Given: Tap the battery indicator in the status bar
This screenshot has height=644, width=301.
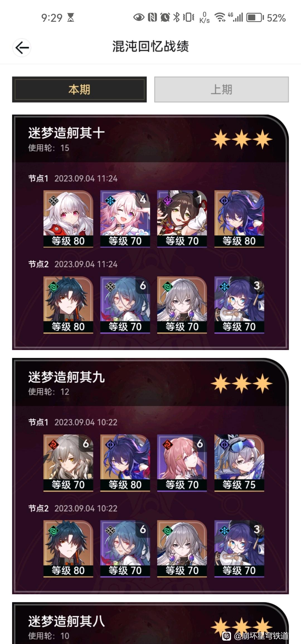Looking at the screenshot, I should [255, 18].
